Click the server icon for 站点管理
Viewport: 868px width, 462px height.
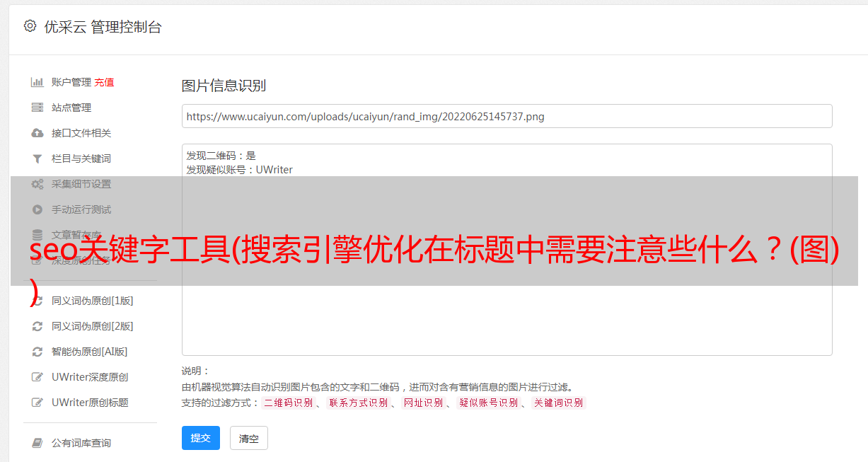point(37,108)
